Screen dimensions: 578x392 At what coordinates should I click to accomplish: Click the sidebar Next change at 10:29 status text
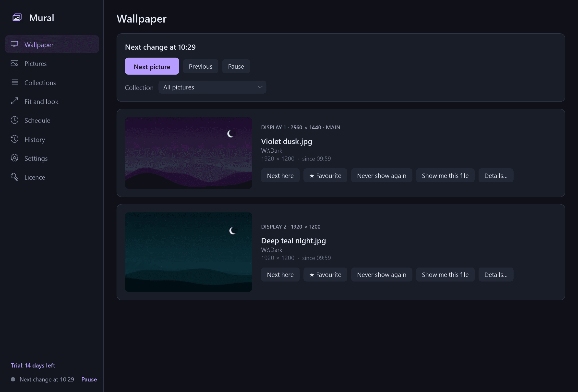coord(47,379)
